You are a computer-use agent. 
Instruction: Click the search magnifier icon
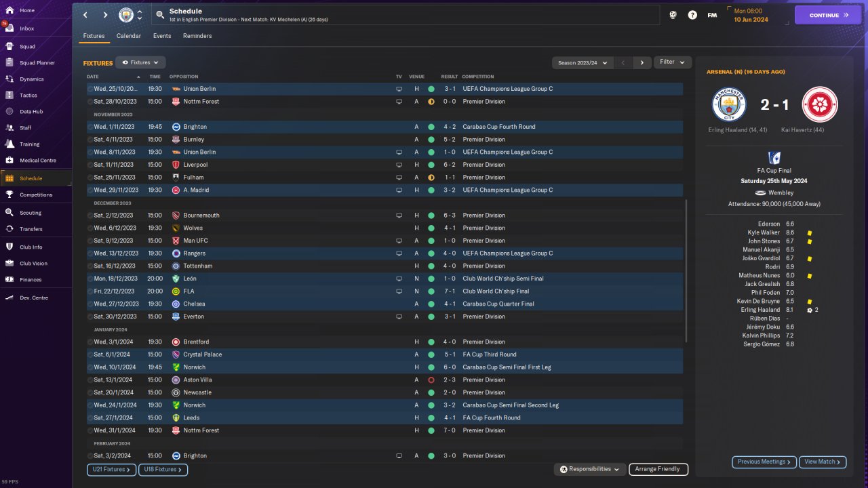160,15
